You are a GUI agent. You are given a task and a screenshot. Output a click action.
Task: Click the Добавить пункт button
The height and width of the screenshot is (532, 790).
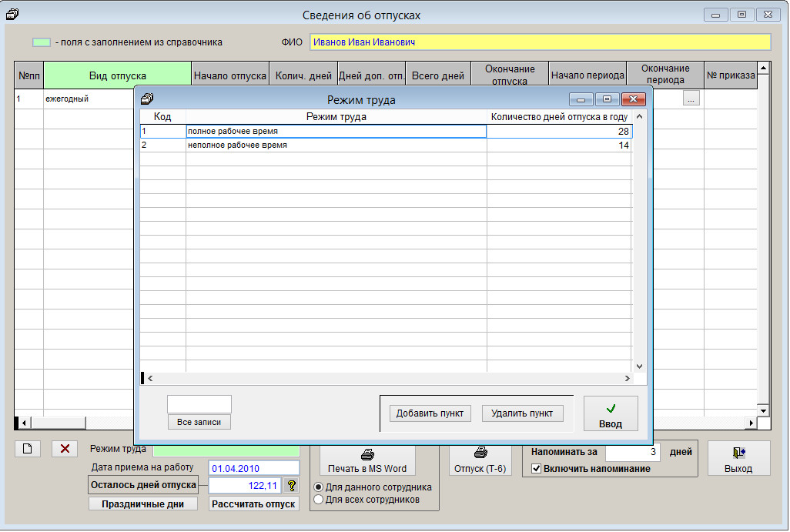click(x=430, y=413)
